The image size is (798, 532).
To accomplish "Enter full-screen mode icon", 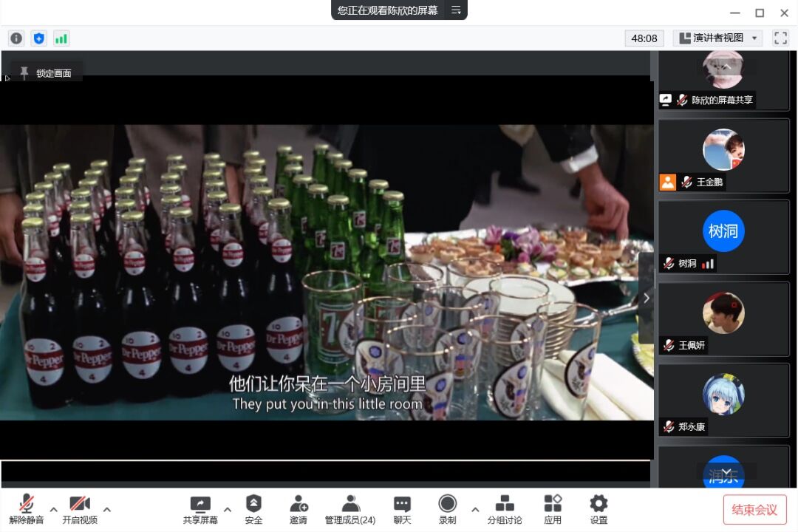I will coord(780,38).
